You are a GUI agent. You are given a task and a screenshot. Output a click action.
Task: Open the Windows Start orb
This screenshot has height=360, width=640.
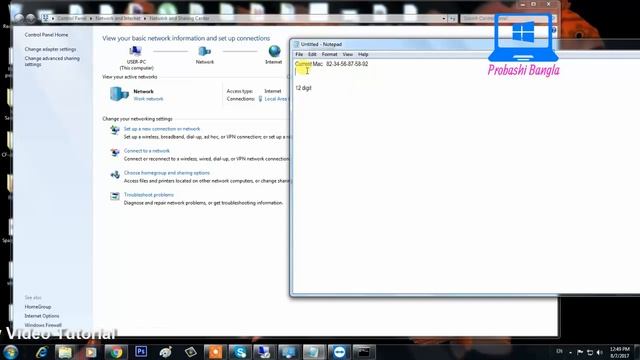point(10,351)
